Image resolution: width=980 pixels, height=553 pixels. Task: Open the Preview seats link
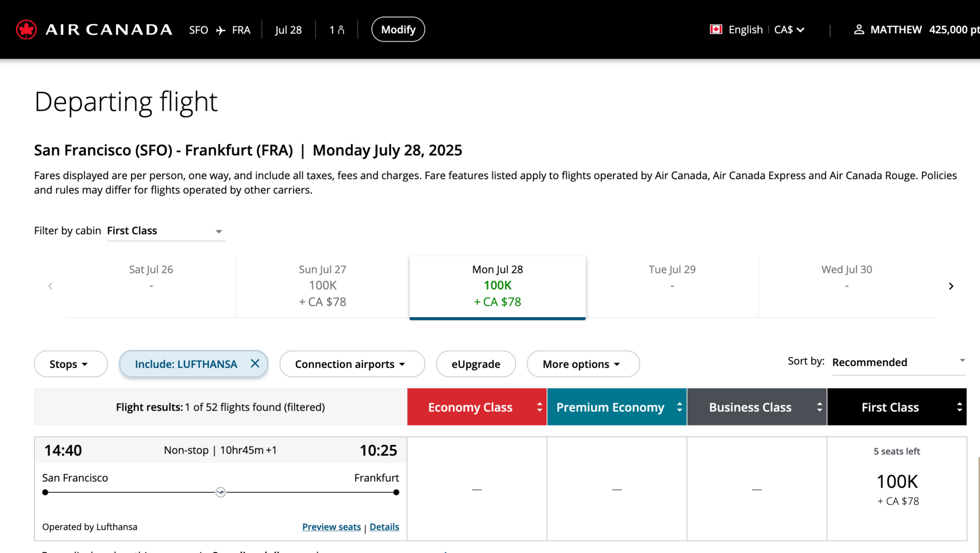click(x=331, y=527)
